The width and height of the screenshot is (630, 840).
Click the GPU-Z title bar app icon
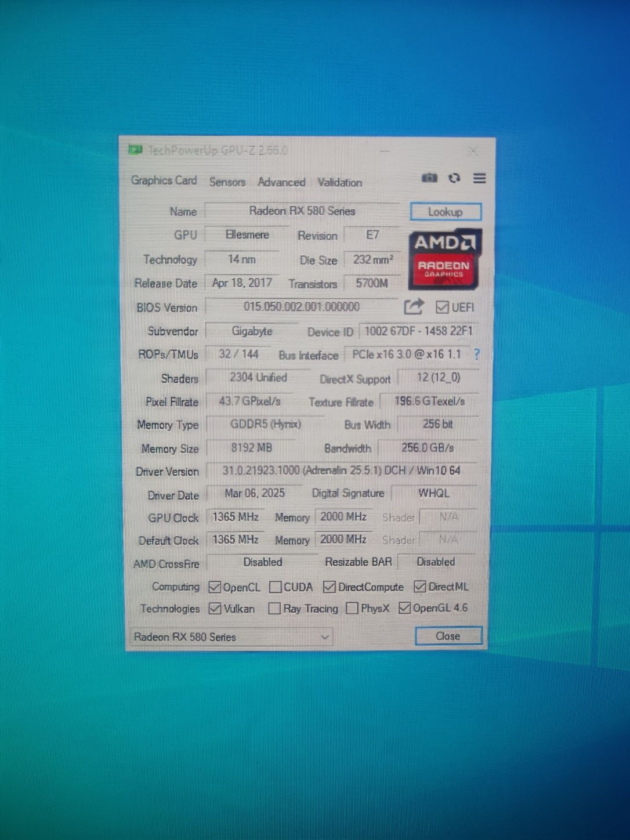pyautogui.click(x=135, y=150)
